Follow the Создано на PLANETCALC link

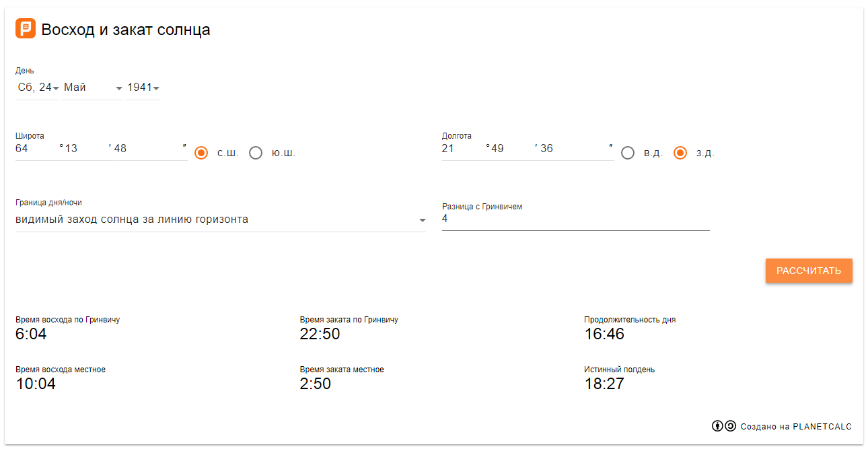pyautogui.click(x=796, y=427)
